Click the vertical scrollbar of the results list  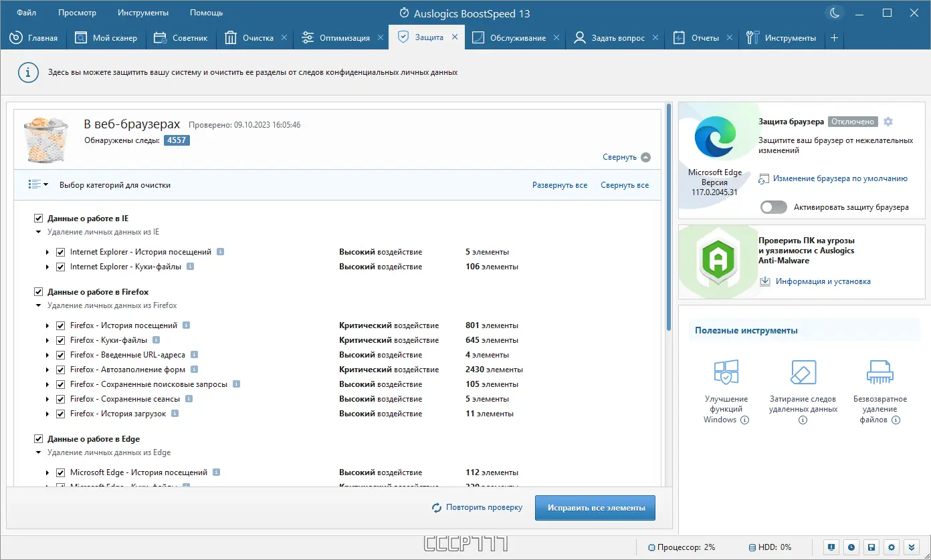pos(669,217)
